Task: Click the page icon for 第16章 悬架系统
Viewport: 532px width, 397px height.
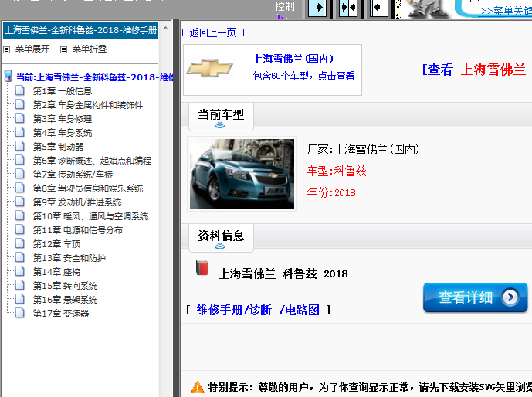Action: [x=20, y=299]
